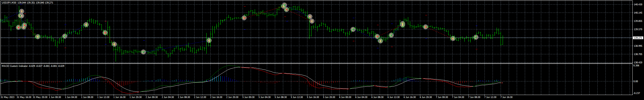
Task: Click the MACD Custom Indicator label
Action: (x=15, y=66)
